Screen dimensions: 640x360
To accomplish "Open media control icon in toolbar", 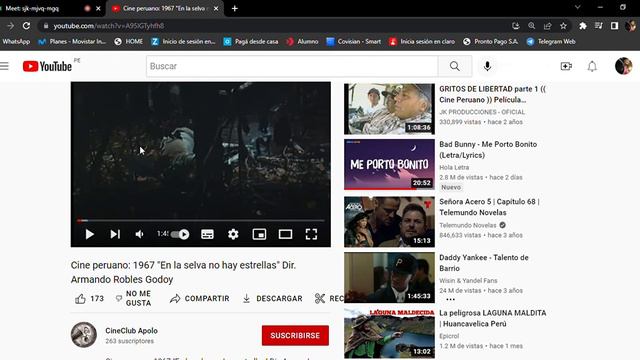I will click(x=598, y=26).
